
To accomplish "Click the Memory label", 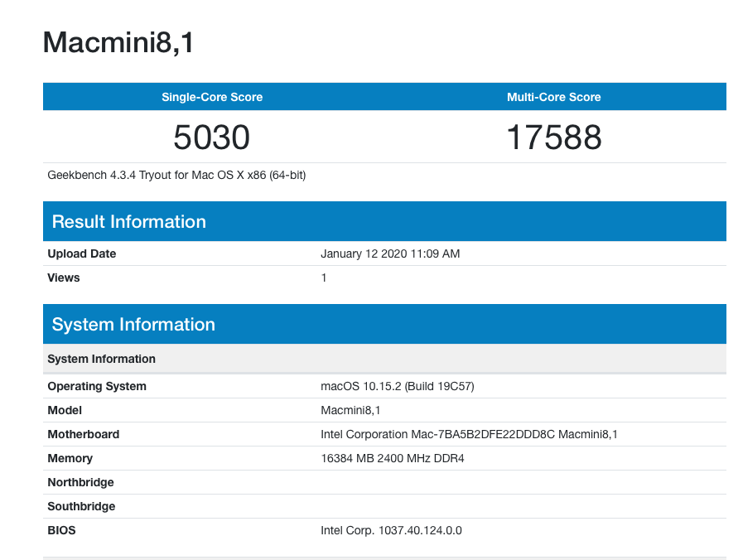I will [x=70, y=459].
